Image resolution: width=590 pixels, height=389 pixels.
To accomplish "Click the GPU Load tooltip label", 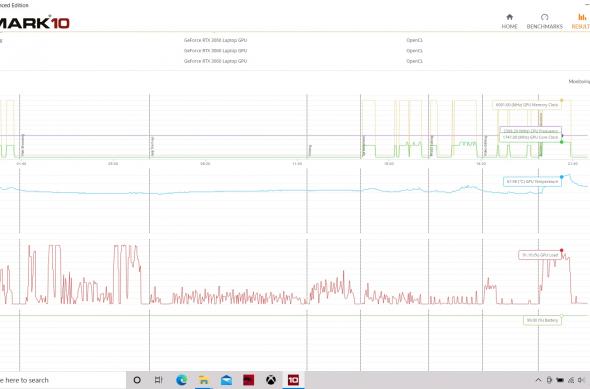I will click(540, 255).
